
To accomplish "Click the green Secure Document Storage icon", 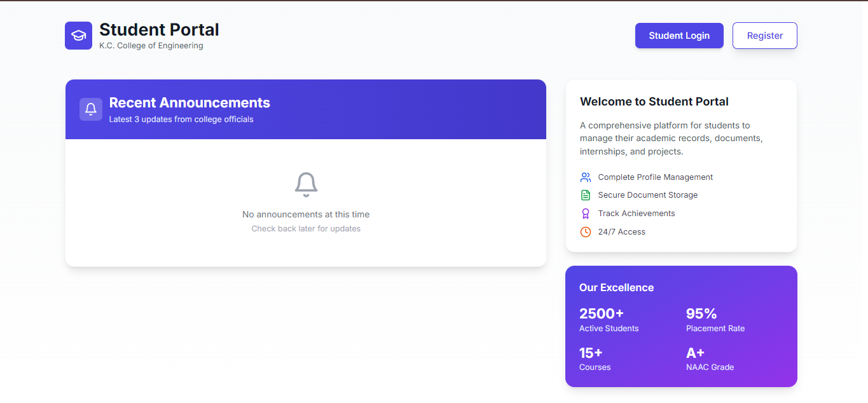I will click(x=586, y=195).
